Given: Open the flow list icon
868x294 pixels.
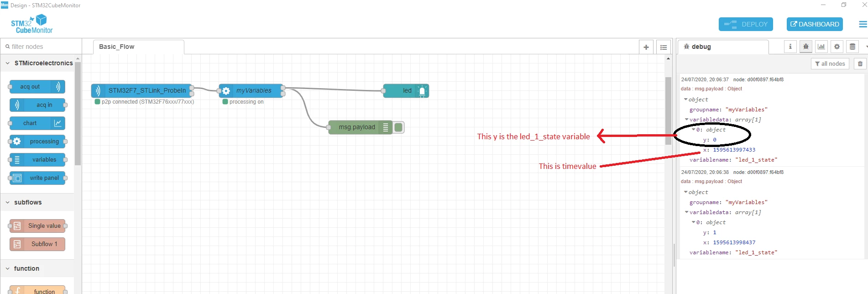Looking at the screenshot, I should pyautogui.click(x=664, y=47).
